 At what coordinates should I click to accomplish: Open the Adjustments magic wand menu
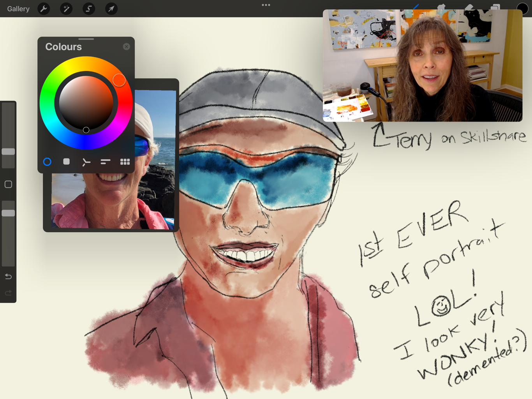tap(66, 9)
